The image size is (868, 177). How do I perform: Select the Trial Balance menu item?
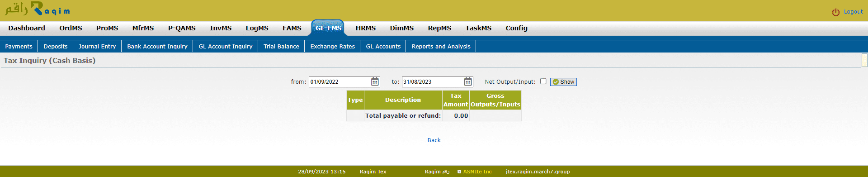tap(281, 46)
